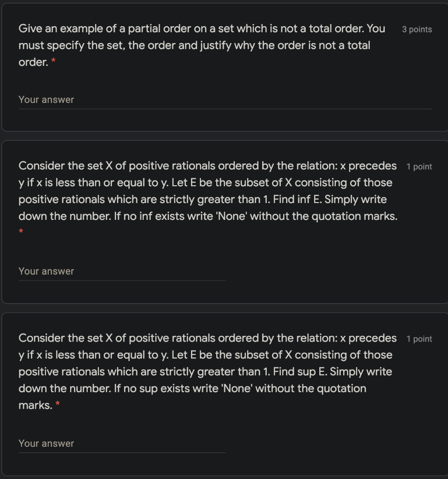Screen dimensions: 448x479
Task: Click the word 'None' in the sup E question
Action: point(237,389)
